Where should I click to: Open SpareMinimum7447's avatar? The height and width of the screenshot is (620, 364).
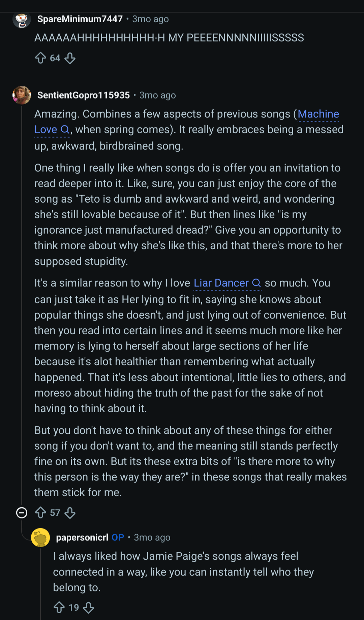tap(22, 20)
